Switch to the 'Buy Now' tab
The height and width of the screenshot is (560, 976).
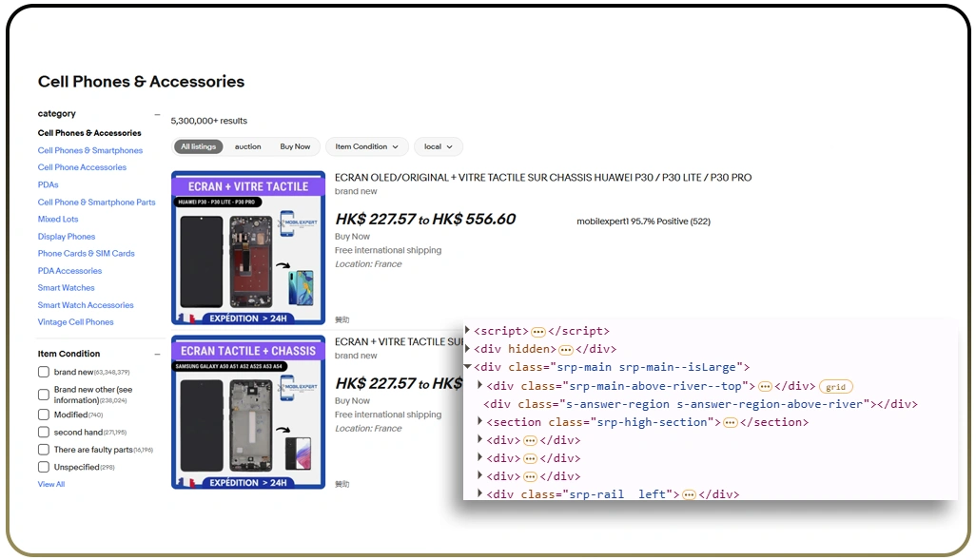coord(295,146)
